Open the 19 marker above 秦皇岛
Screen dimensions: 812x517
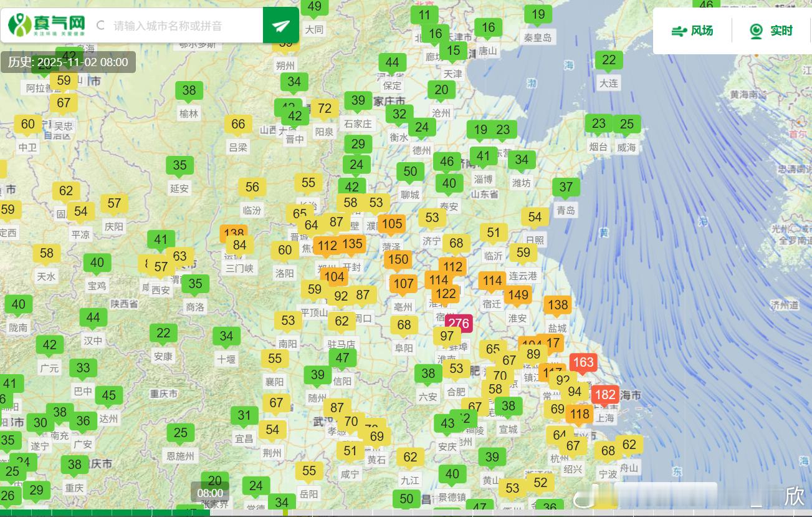tap(538, 14)
